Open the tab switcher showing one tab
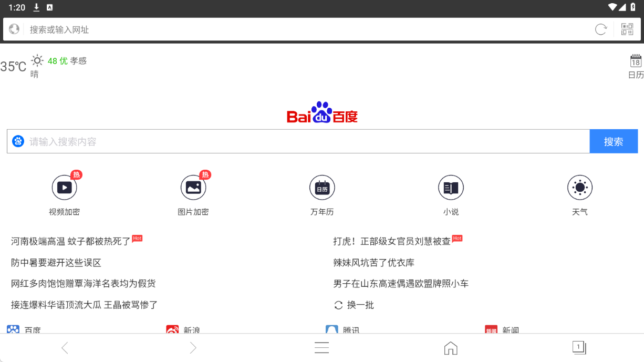The height and width of the screenshot is (362, 644). click(x=579, y=347)
